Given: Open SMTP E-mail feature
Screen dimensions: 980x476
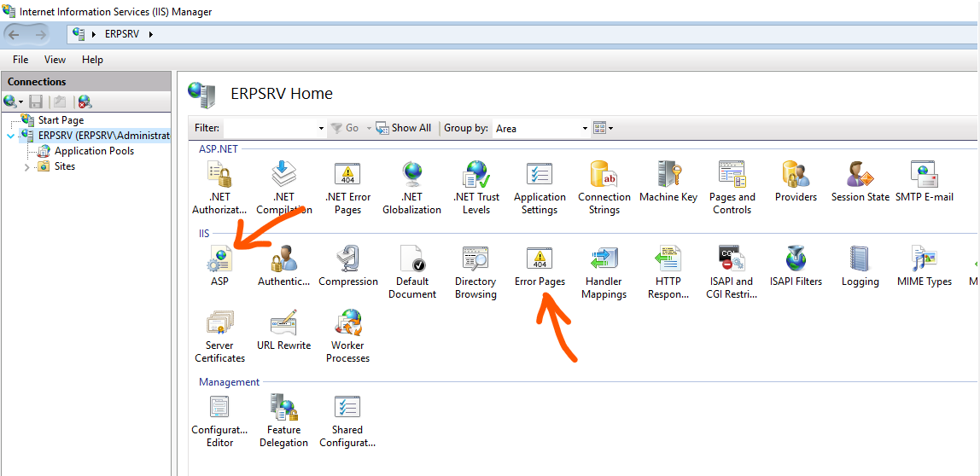Looking at the screenshot, I should [925, 182].
